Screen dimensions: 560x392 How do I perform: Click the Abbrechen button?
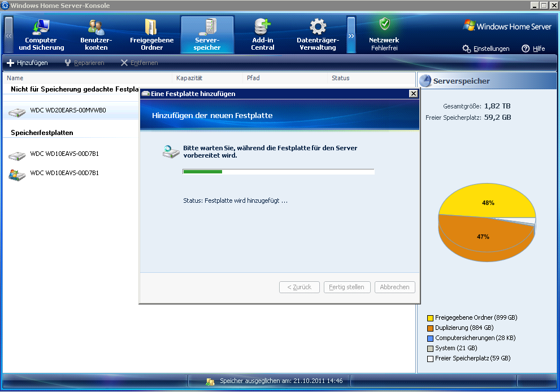[394, 287]
